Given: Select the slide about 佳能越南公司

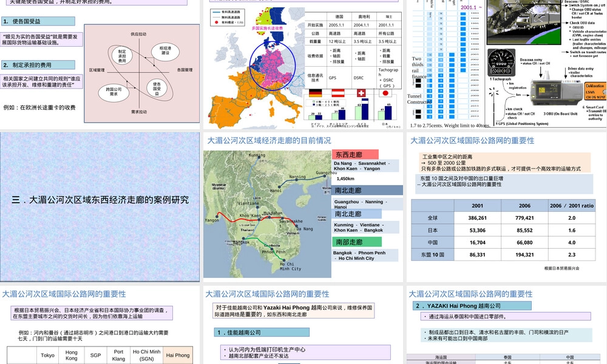Looking at the screenshot, I should [303, 325].
